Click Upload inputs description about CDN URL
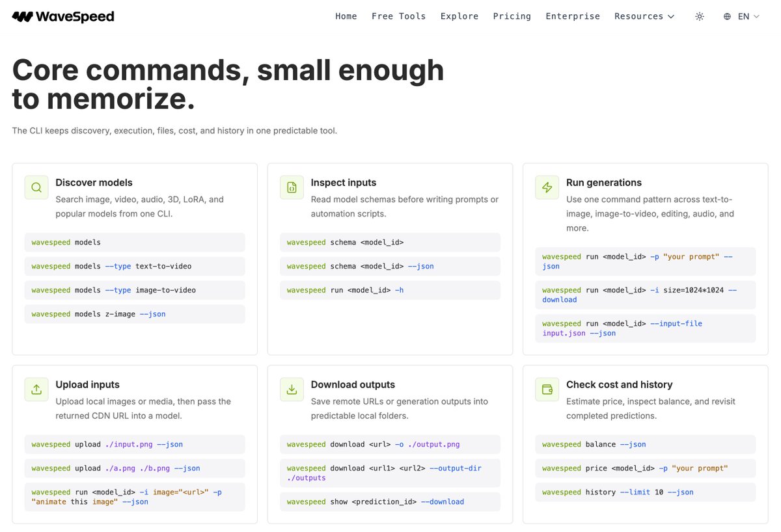781x532 pixels. (x=143, y=408)
